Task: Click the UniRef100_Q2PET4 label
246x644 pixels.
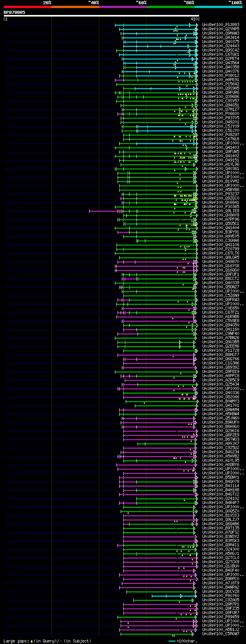Action: (221, 59)
